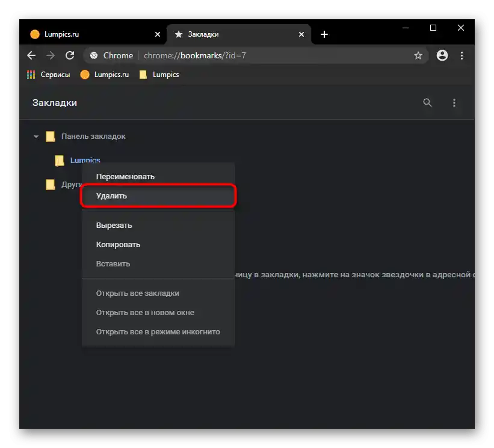
Task: Reload the page with the refresh icon
Action: pyautogui.click(x=70, y=56)
